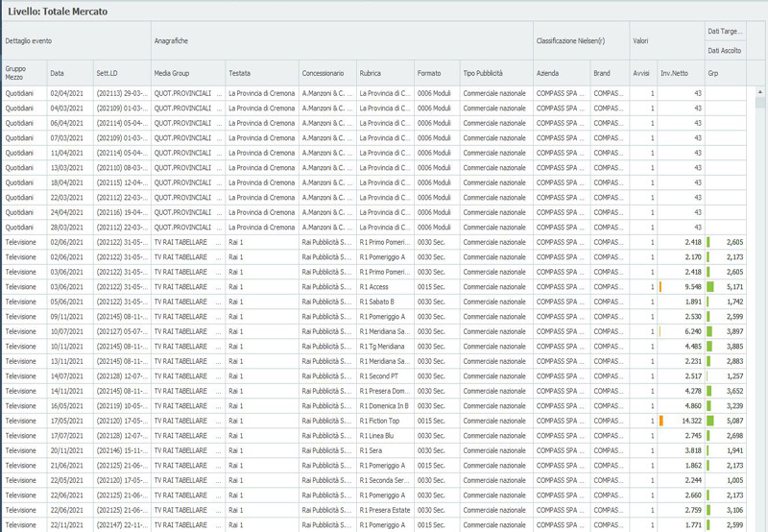Select the R 1 Access row cell
The width and height of the screenshot is (768, 532).
[x=376, y=286]
